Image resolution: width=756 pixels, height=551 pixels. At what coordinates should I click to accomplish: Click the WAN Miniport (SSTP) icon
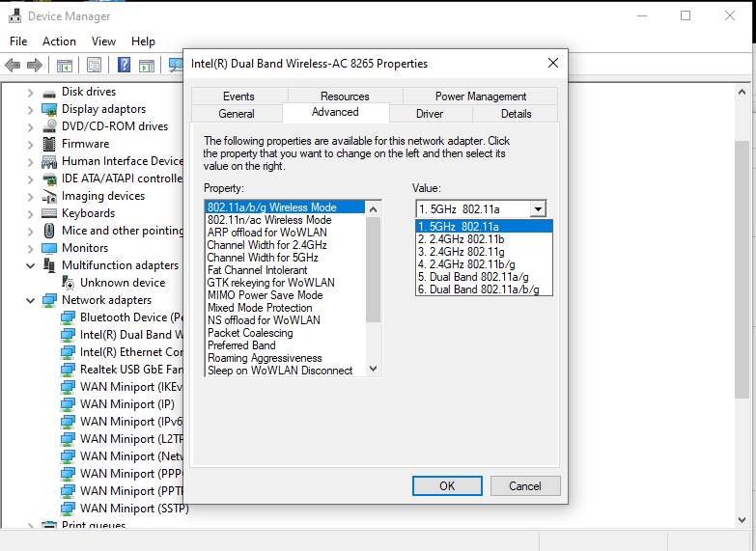(68, 509)
